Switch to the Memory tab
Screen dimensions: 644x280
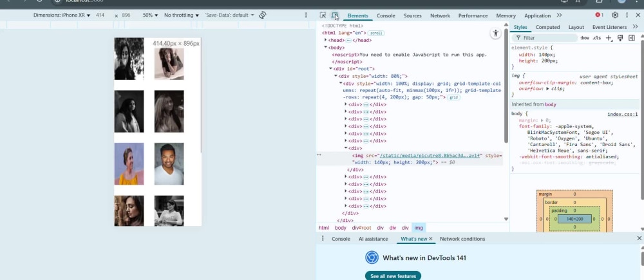click(506, 15)
